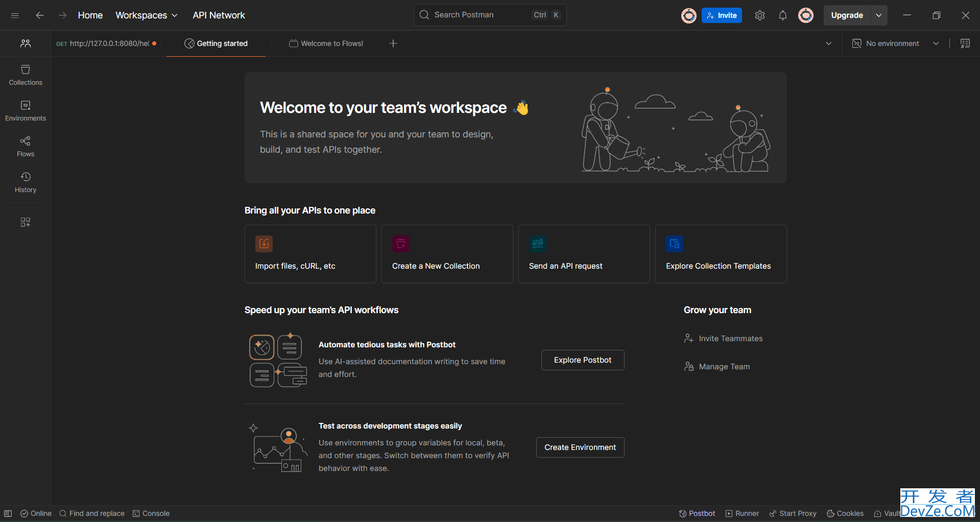
Task: Open the workspace team icon in sidebar
Action: [x=26, y=43]
